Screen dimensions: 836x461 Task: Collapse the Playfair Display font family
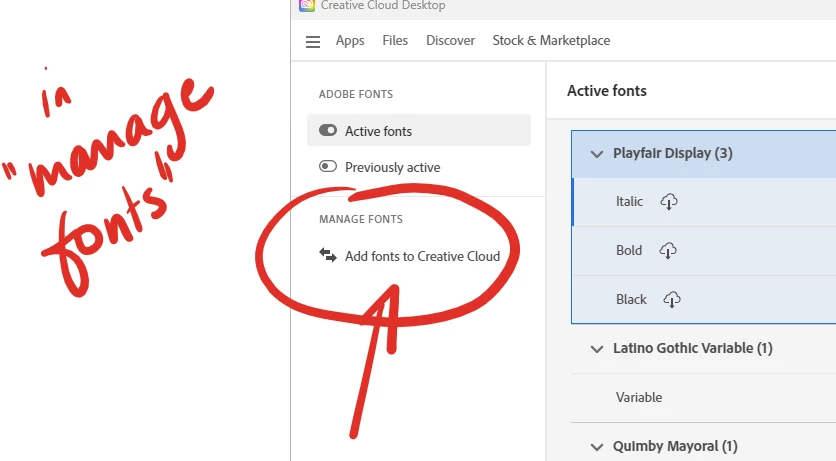597,154
